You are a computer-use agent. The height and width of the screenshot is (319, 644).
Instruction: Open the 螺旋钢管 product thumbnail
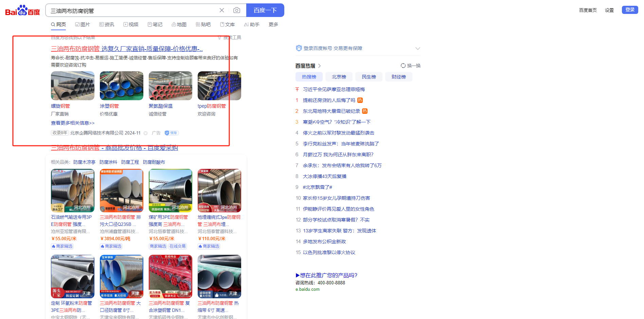point(73,86)
